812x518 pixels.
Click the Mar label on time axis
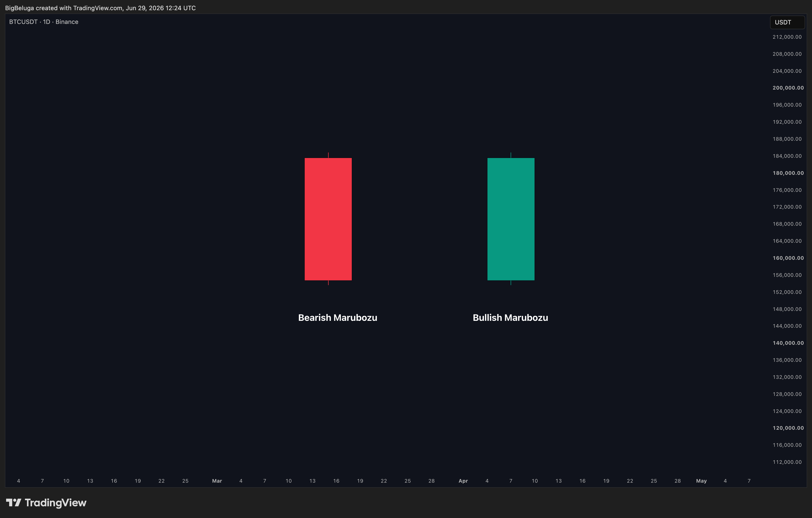point(217,481)
